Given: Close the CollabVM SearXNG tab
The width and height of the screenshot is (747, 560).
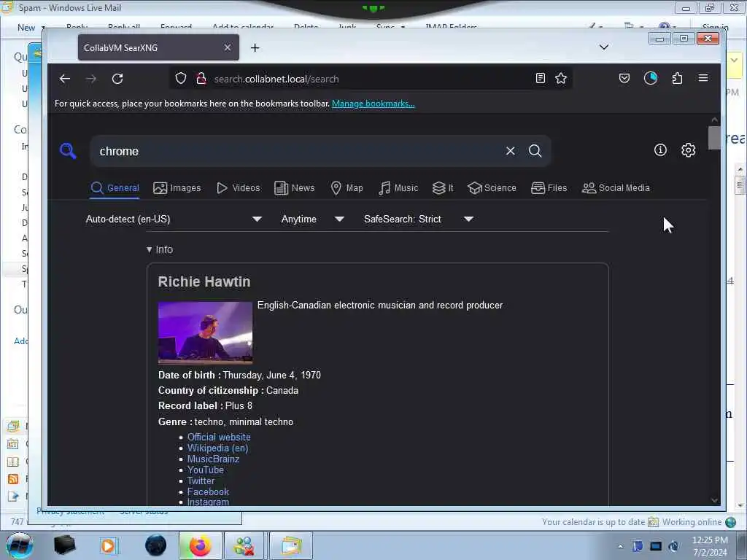Looking at the screenshot, I should coord(228,47).
